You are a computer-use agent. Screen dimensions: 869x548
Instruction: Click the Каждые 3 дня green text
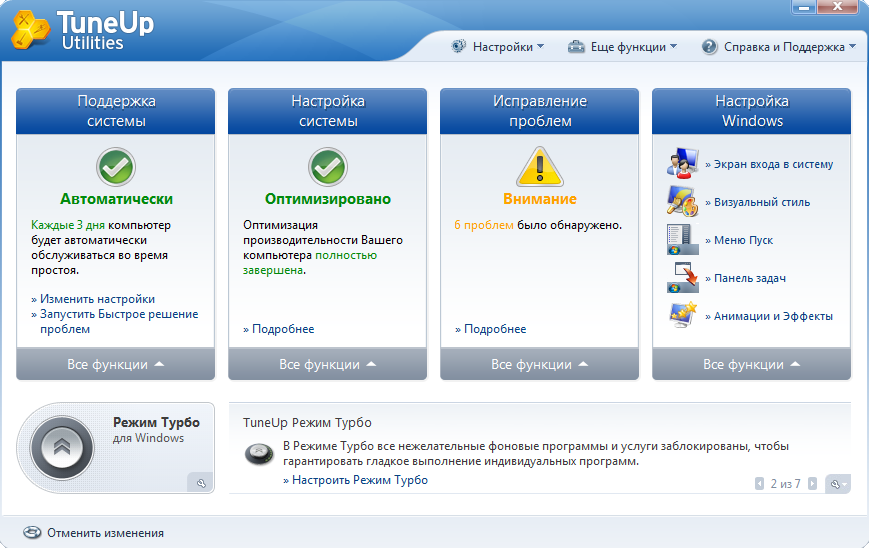tap(68, 225)
